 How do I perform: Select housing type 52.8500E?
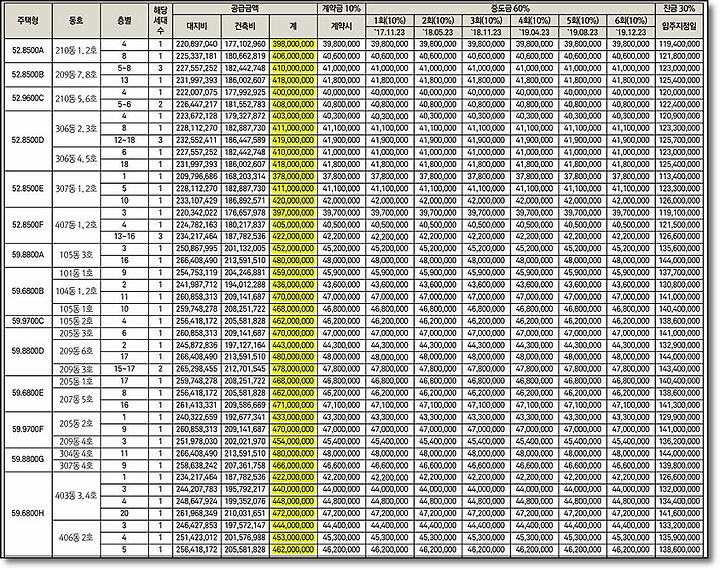pos(28,188)
